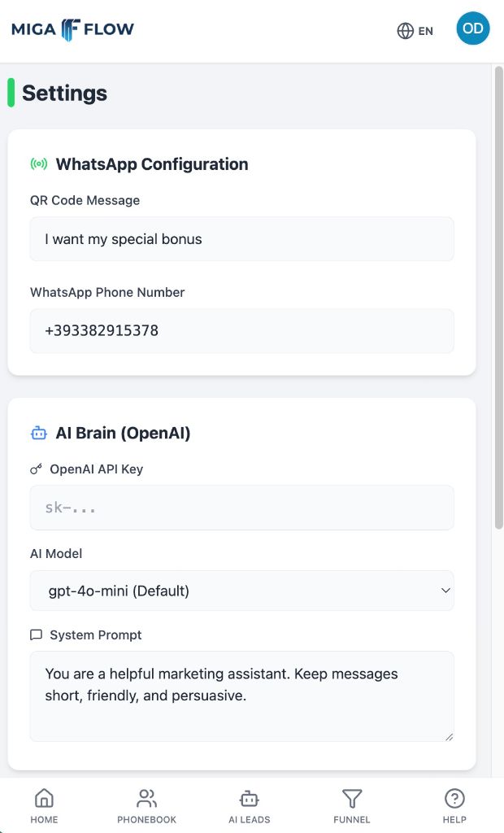
Task: Click the vertical page scrollbar
Action: (x=498, y=298)
